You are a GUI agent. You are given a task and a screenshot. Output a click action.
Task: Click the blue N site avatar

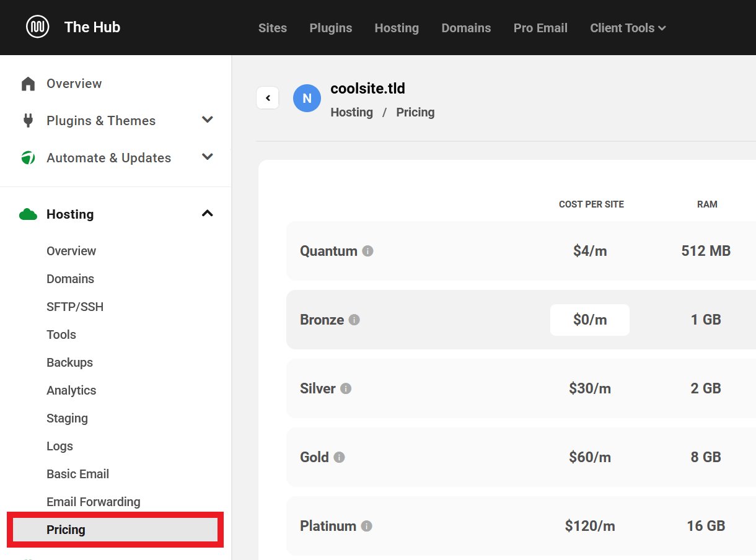(x=307, y=98)
